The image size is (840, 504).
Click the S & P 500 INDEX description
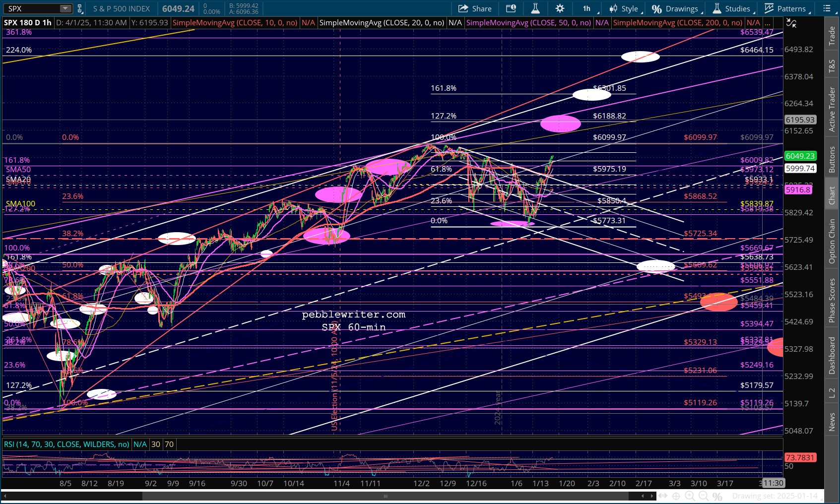[122, 8]
